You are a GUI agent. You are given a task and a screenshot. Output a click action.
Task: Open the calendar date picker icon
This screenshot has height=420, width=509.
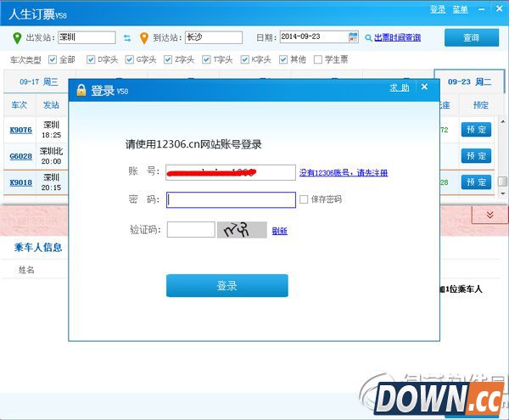(x=353, y=37)
